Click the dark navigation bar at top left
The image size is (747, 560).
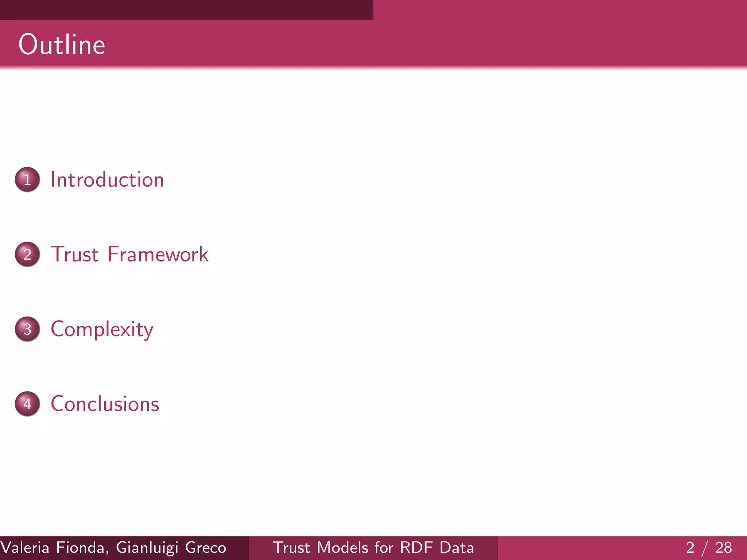click(186, 9)
